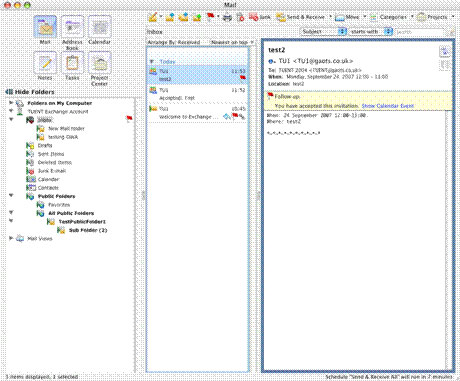Collapse the Inbox subfolder tree
This screenshot has height=381, width=460.
pos(11,119)
